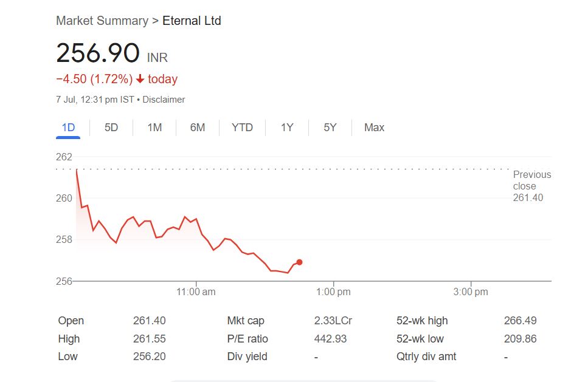The width and height of the screenshot is (588, 382).
Task: Open the Disclaimer link
Action: point(164,100)
